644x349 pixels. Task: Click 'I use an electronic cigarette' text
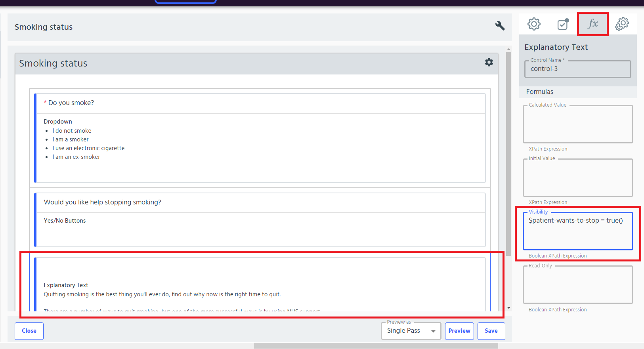pos(88,148)
